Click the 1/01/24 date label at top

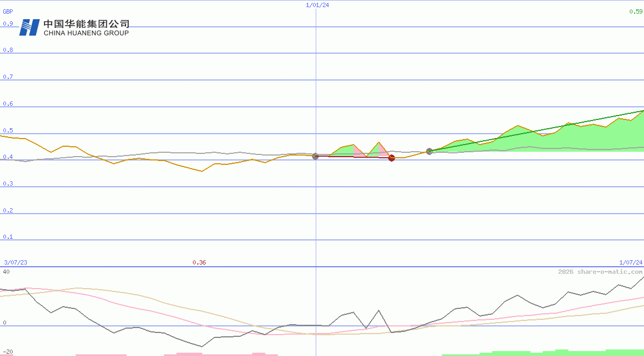pos(317,5)
